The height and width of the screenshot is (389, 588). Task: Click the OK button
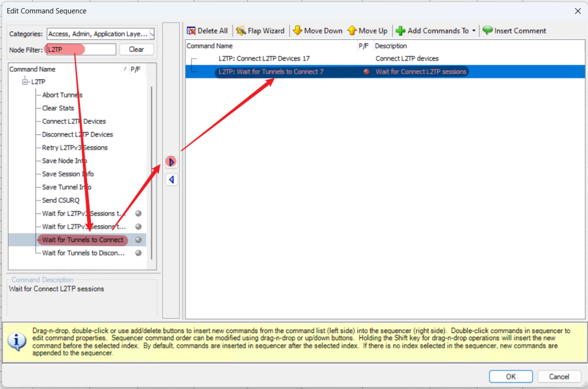[510, 376]
